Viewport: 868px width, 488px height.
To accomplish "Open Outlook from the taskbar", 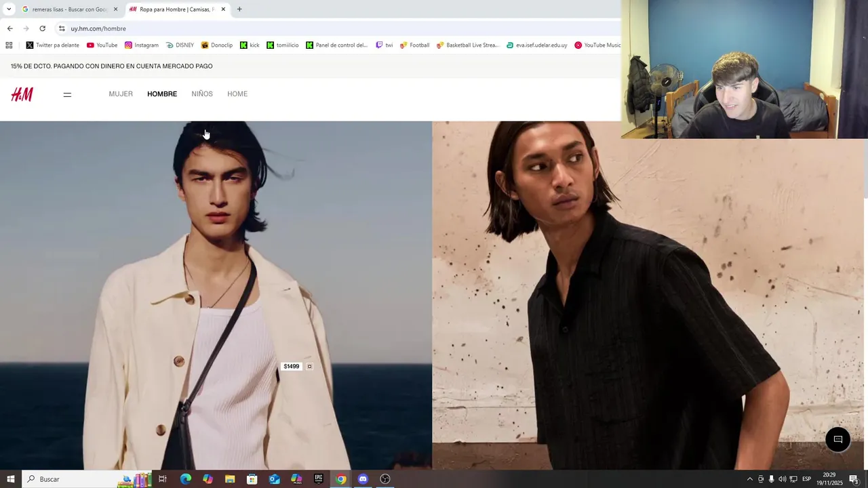I will [x=274, y=479].
